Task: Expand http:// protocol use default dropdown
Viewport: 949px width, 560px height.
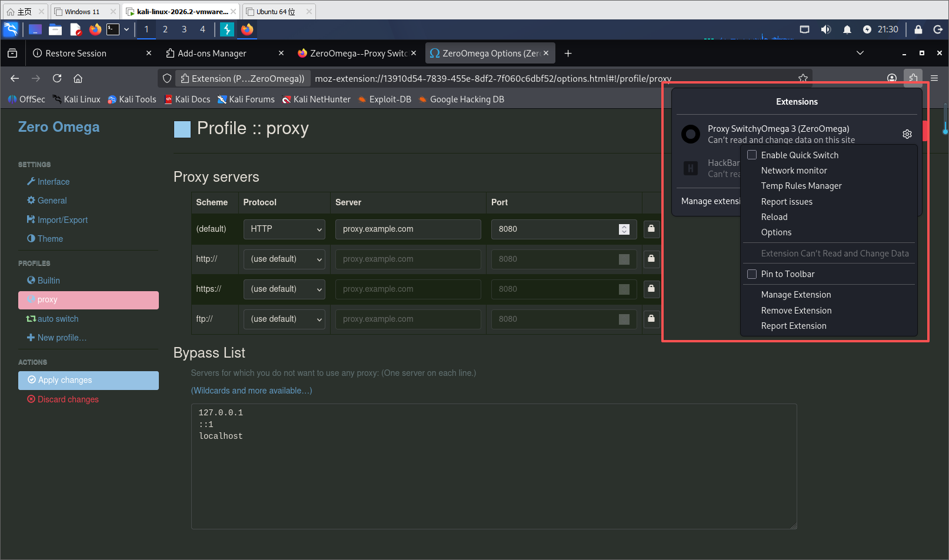Action: pos(284,259)
